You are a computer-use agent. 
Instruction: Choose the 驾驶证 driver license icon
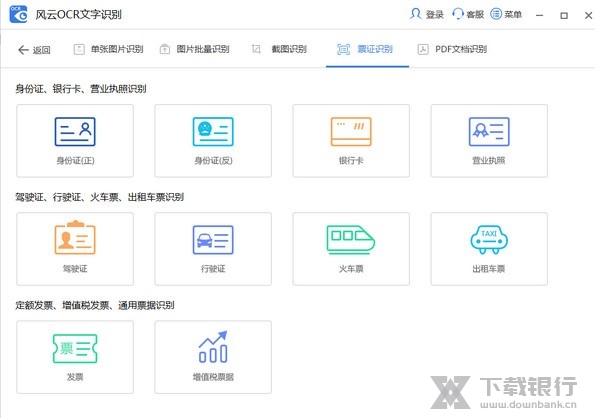click(75, 237)
